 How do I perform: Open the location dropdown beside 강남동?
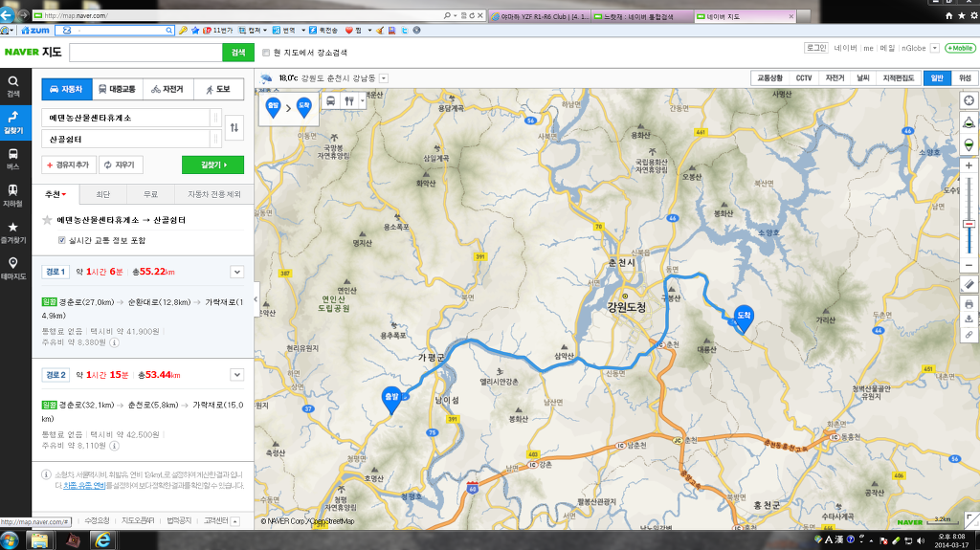point(384,78)
